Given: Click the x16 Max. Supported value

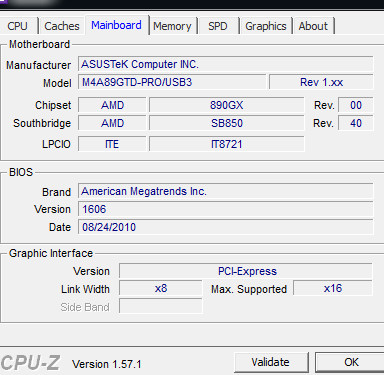Looking at the screenshot, I should 333,288.
